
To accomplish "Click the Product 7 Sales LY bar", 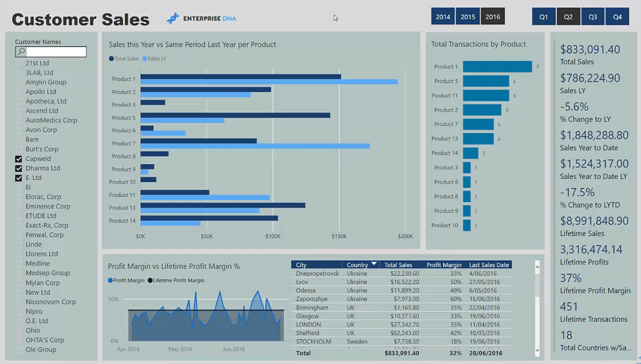I will (x=255, y=146).
